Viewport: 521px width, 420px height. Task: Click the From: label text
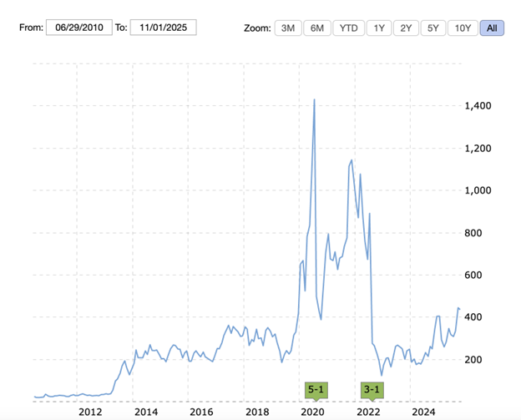pyautogui.click(x=30, y=28)
